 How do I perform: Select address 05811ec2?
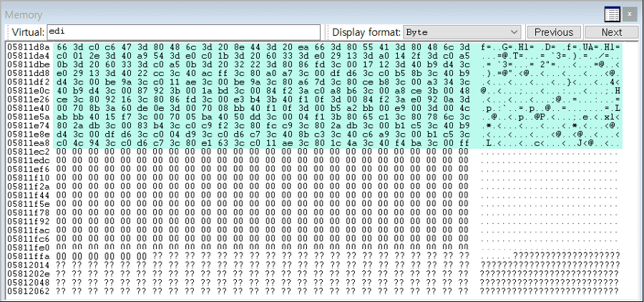(29, 152)
